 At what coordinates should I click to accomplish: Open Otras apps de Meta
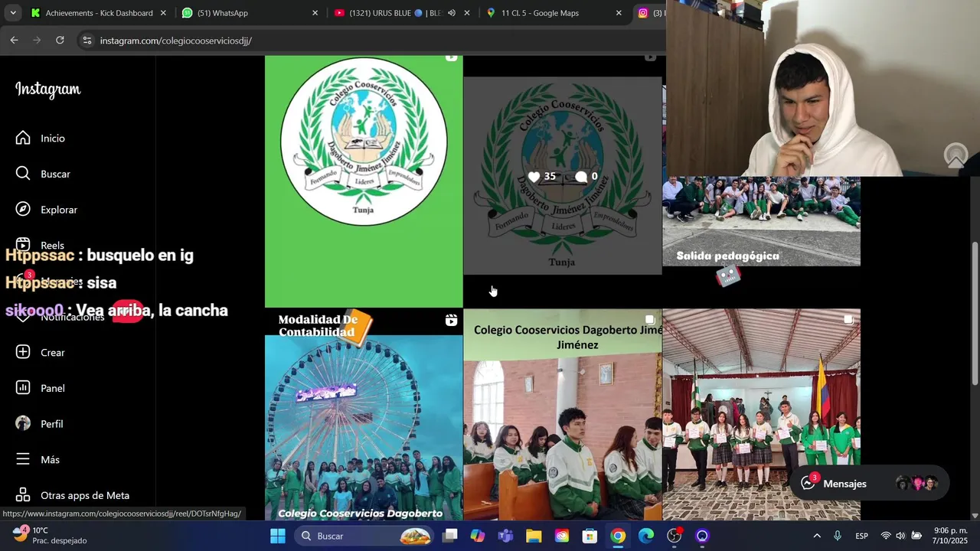(x=74, y=495)
